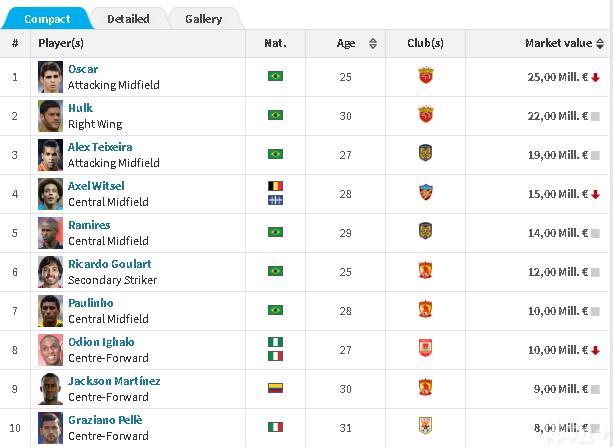The width and height of the screenshot is (613, 447).
Task: Click Ramires's player name link
Action: [x=89, y=225]
